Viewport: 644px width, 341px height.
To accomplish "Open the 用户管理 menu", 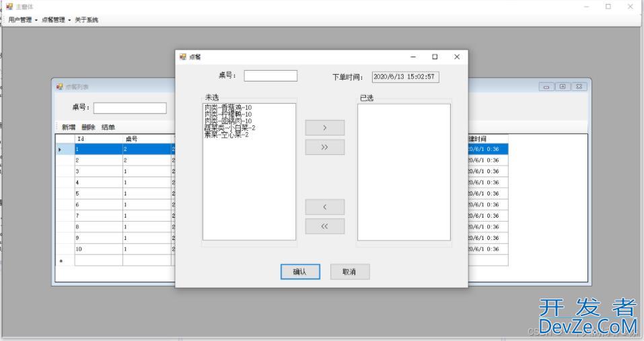I will point(23,20).
